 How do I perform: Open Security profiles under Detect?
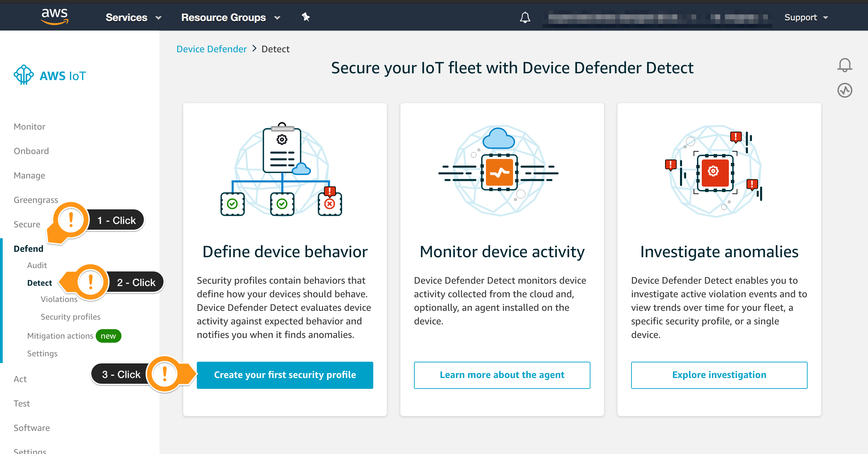[71, 317]
